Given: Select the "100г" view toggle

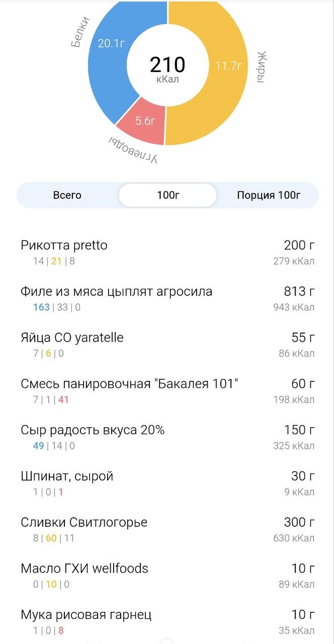Looking at the screenshot, I should pos(167,195).
